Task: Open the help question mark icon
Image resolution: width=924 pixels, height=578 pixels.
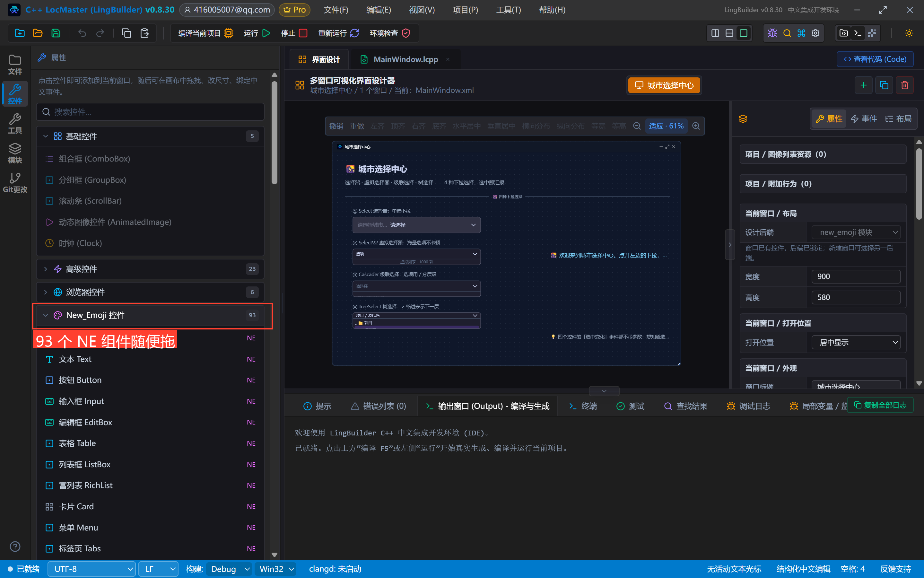Action: coord(15,547)
